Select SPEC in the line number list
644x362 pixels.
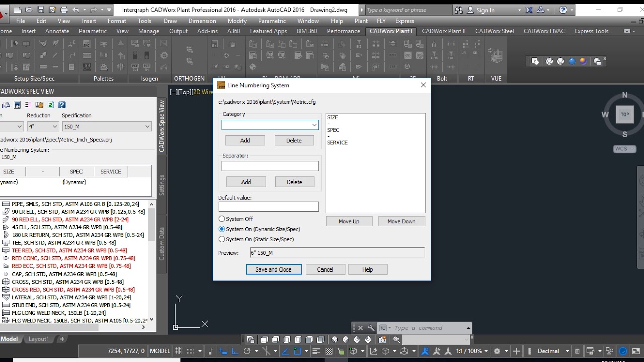[333, 130]
